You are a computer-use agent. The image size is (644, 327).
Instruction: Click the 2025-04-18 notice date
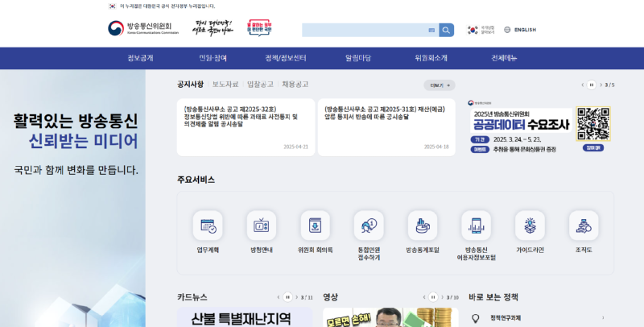pyautogui.click(x=436, y=147)
